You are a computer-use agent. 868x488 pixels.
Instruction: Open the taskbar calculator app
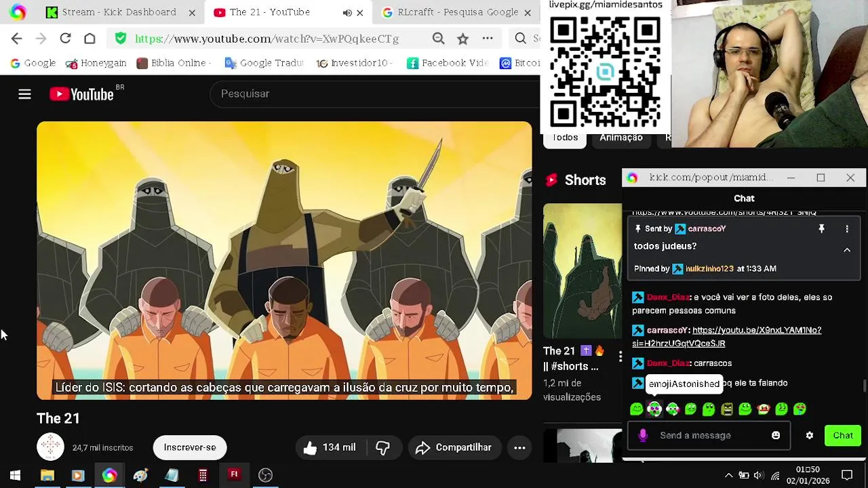tap(203, 475)
